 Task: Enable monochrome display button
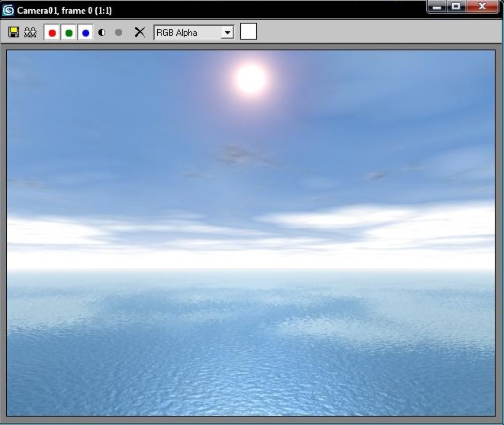pos(119,32)
